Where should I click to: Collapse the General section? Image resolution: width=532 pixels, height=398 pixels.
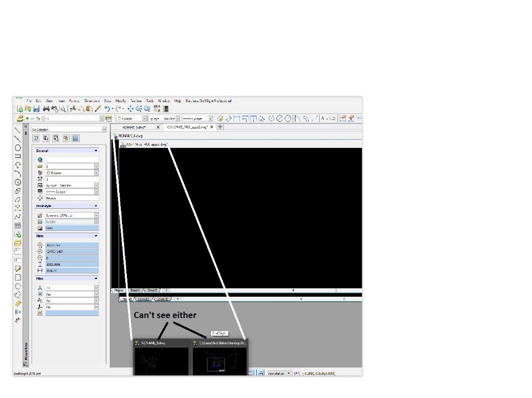(96, 151)
